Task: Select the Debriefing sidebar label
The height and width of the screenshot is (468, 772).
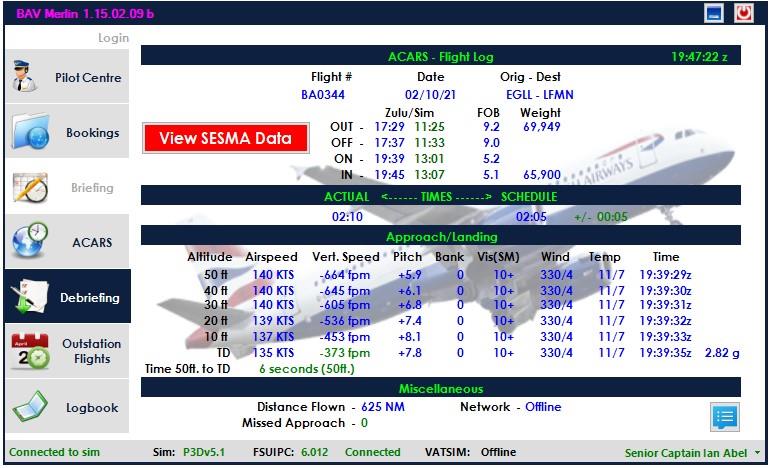Action: [90, 298]
